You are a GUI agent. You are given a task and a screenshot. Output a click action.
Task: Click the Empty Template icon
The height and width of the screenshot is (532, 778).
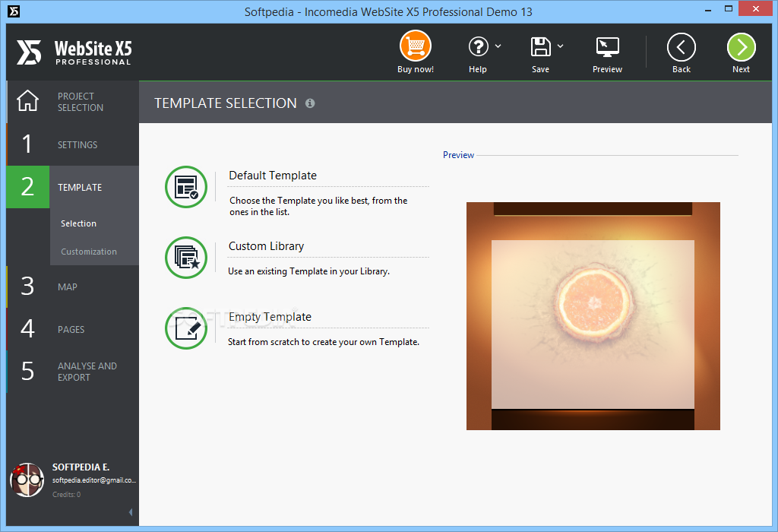[x=186, y=328]
